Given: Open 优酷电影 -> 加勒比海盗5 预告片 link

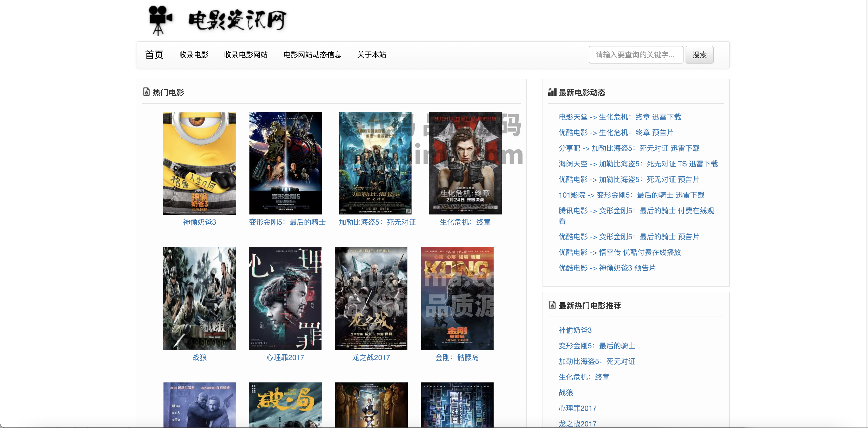Looking at the screenshot, I should coord(629,179).
